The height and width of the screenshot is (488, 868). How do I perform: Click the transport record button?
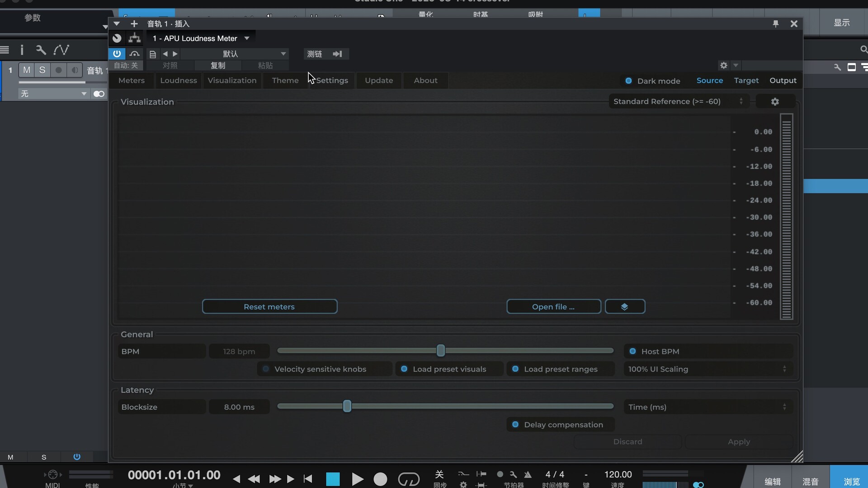(381, 479)
